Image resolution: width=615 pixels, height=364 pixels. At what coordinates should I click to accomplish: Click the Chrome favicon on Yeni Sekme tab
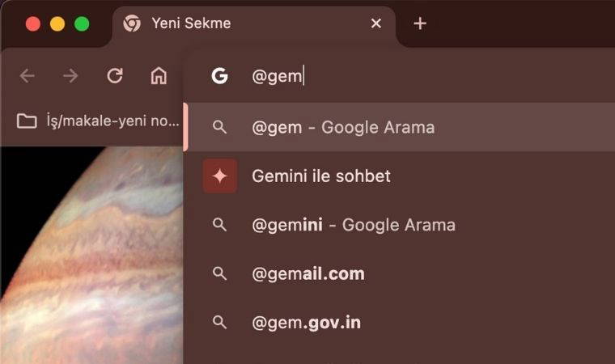132,23
